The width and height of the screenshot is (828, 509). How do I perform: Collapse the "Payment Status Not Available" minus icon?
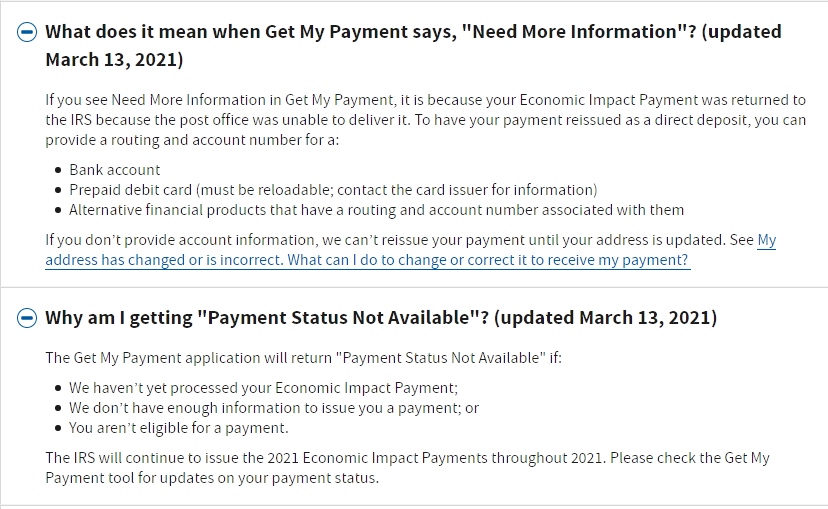click(27, 318)
